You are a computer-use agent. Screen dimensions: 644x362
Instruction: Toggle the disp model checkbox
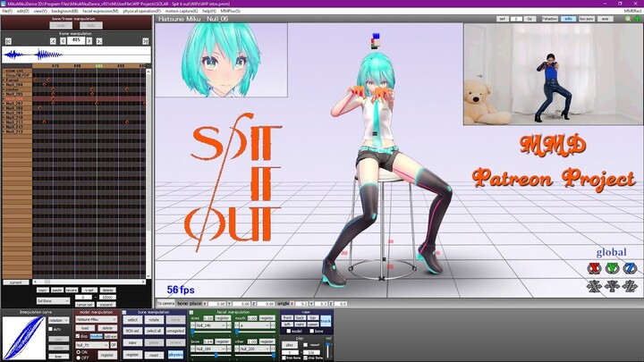(x=78, y=336)
